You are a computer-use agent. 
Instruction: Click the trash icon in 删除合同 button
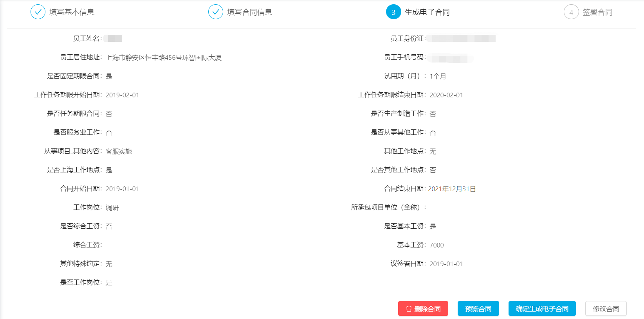click(x=409, y=308)
